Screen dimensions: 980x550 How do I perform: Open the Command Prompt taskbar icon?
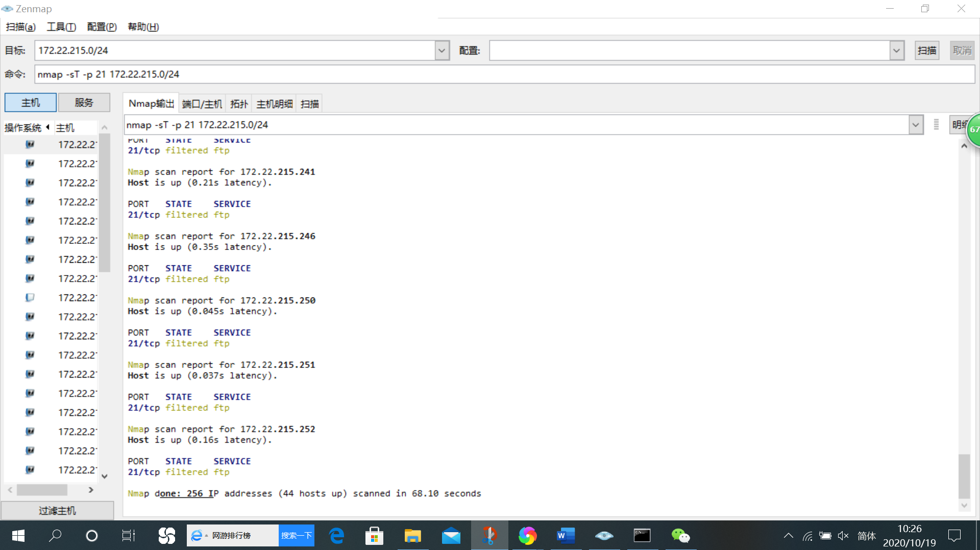click(x=642, y=536)
